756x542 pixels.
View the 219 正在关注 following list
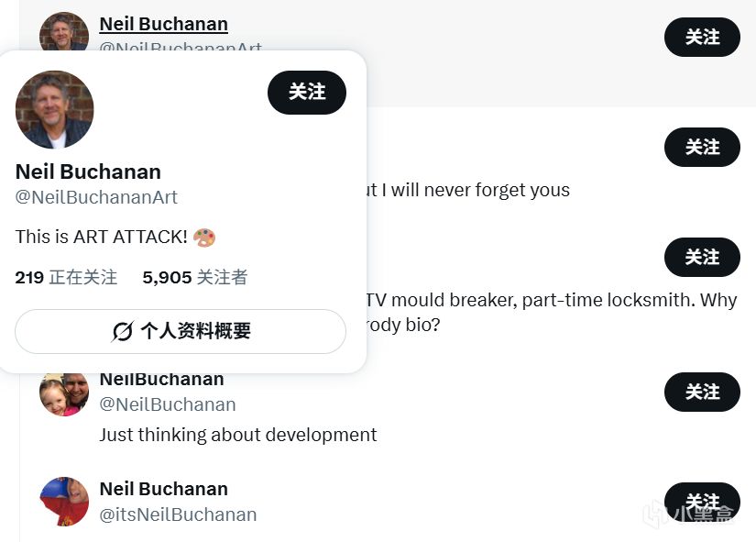click(x=66, y=277)
